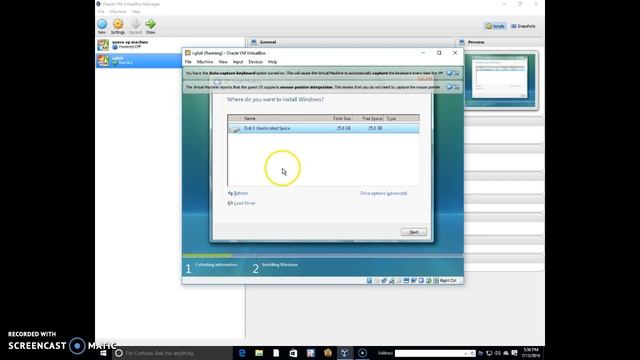Image resolution: width=640 pixels, height=360 pixels.
Task: Click the VirtualBox taskbar icon
Action: (345, 353)
